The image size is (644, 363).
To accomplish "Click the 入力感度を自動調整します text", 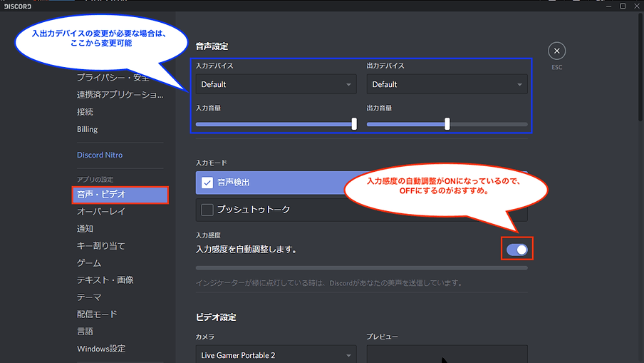I will (246, 250).
